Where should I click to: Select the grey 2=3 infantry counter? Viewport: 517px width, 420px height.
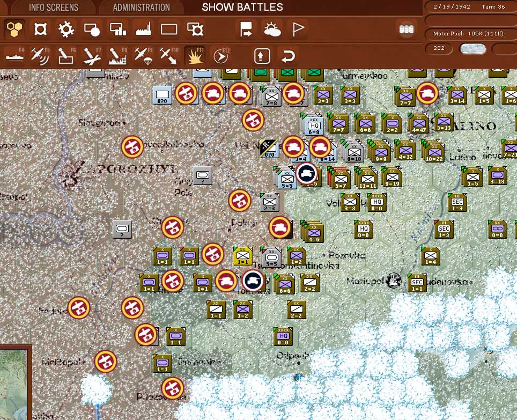pos(269,202)
